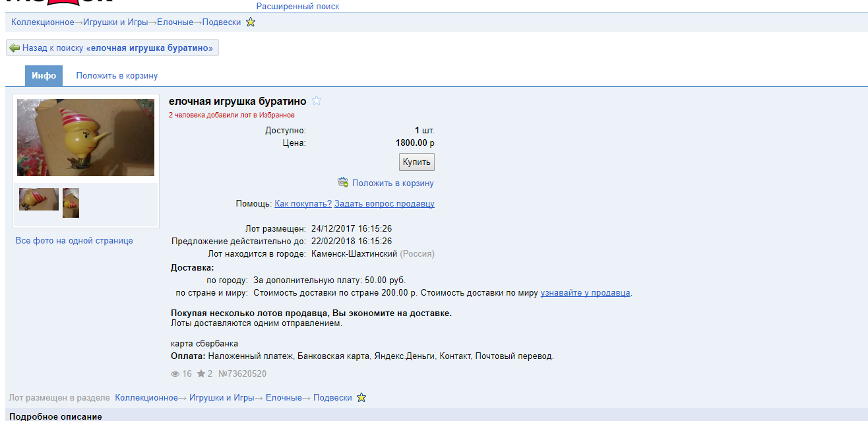
Task: Open Расширенный поиск link
Action: (298, 6)
